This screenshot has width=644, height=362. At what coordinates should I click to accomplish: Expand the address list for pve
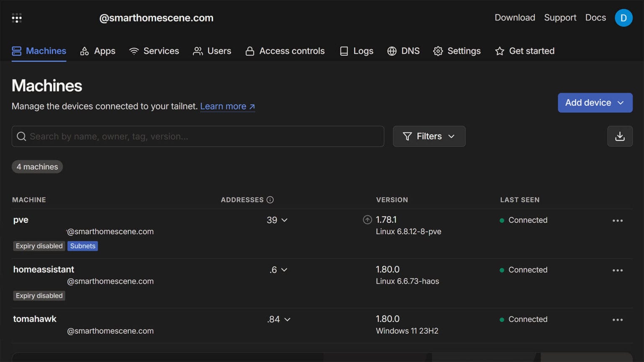pos(285,220)
